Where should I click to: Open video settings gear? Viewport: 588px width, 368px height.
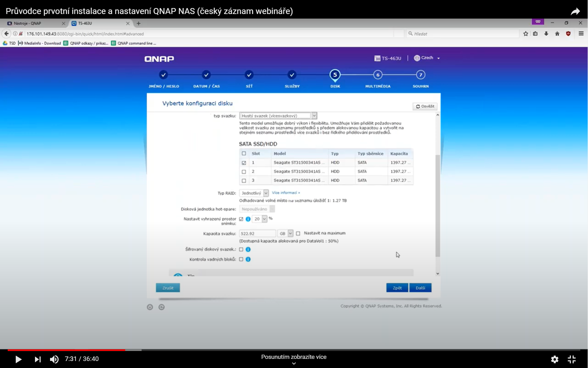[x=555, y=359]
